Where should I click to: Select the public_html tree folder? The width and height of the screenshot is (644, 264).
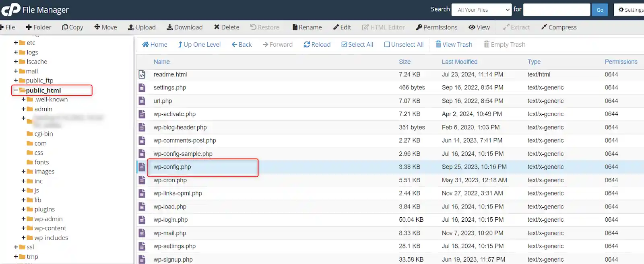coord(43,90)
